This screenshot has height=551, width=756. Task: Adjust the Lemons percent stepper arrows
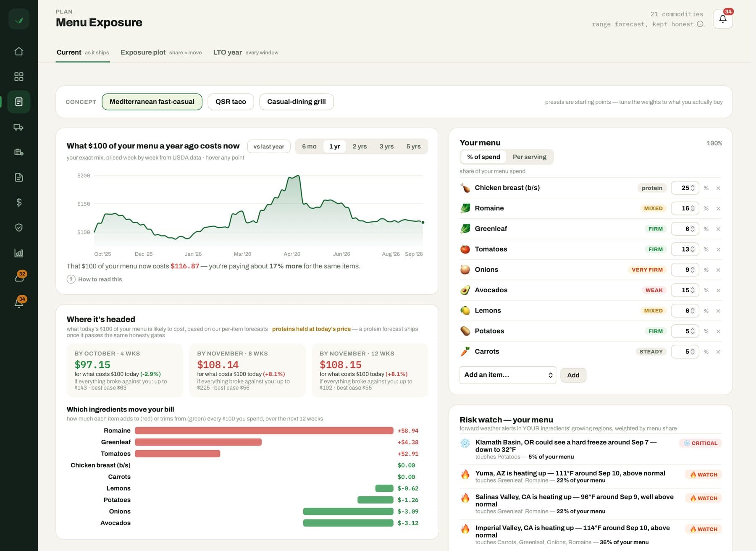pos(693,311)
